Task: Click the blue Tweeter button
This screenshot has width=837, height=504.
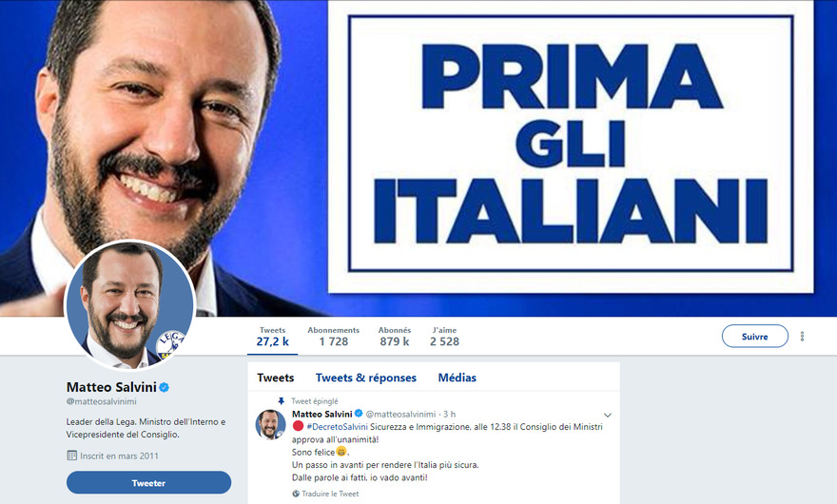Action: pos(148,483)
